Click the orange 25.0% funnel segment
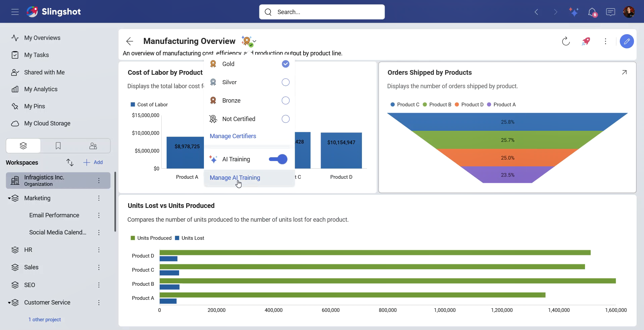 507,158
